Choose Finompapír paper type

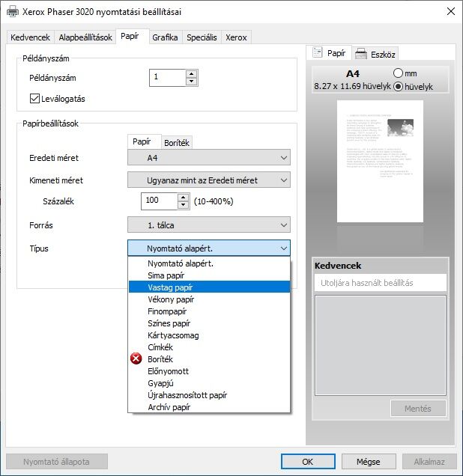click(x=209, y=311)
